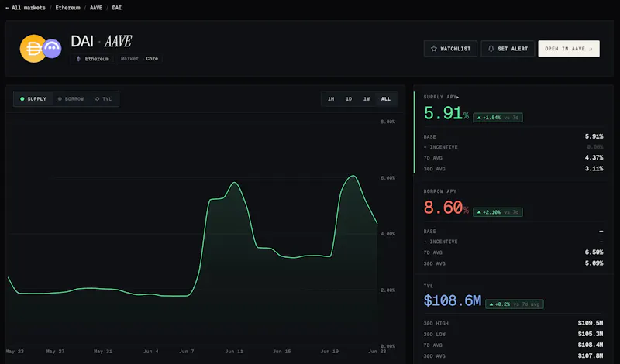Click the Jun 7 x-axis label

186,352
